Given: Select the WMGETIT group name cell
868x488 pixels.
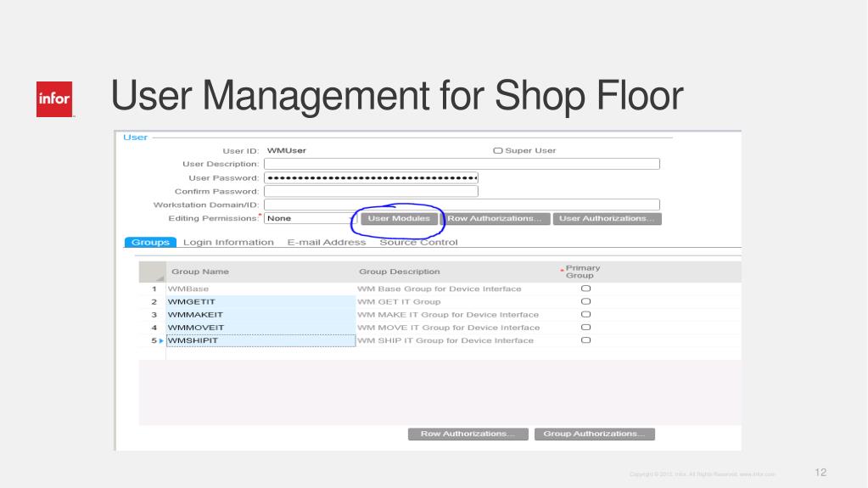Looking at the screenshot, I should point(260,301).
